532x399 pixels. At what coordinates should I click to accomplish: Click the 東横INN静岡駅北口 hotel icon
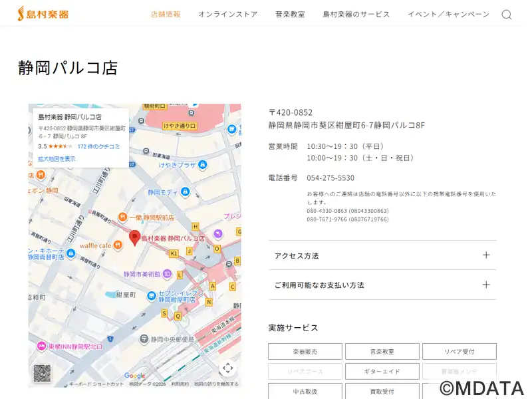41,346
